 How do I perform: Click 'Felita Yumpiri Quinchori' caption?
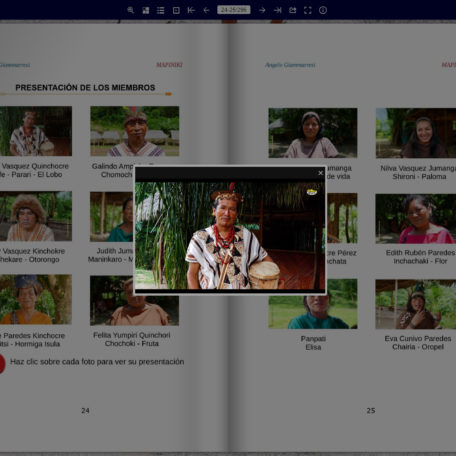click(132, 335)
